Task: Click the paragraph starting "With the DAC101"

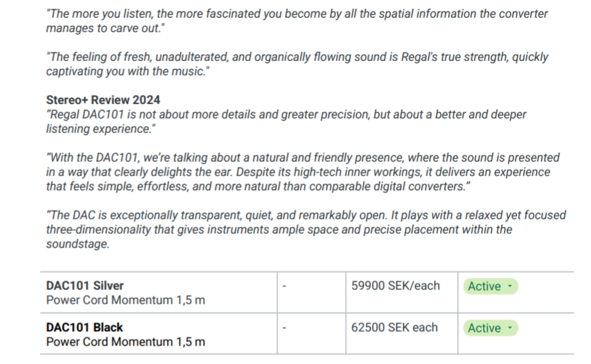Action: [302, 171]
